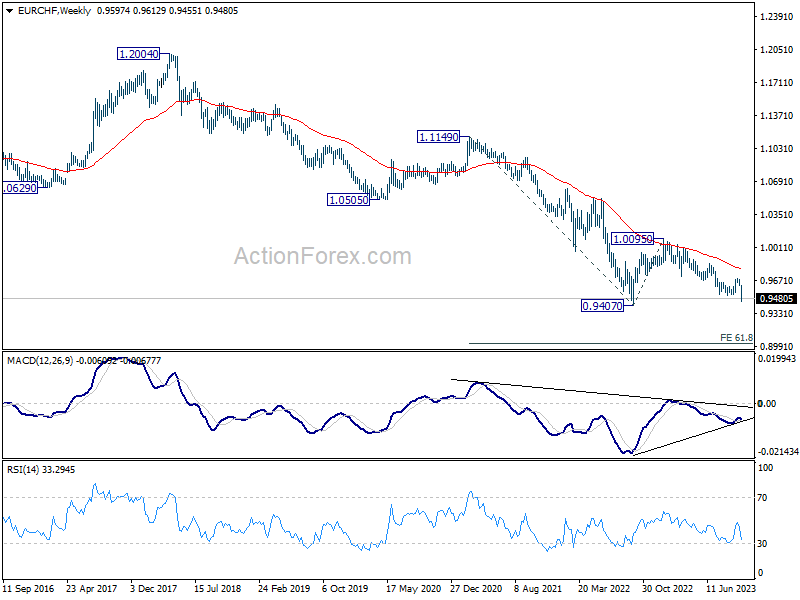The image size is (800, 600).
Task: Select the 1.00950 price label
Action: click(632, 239)
